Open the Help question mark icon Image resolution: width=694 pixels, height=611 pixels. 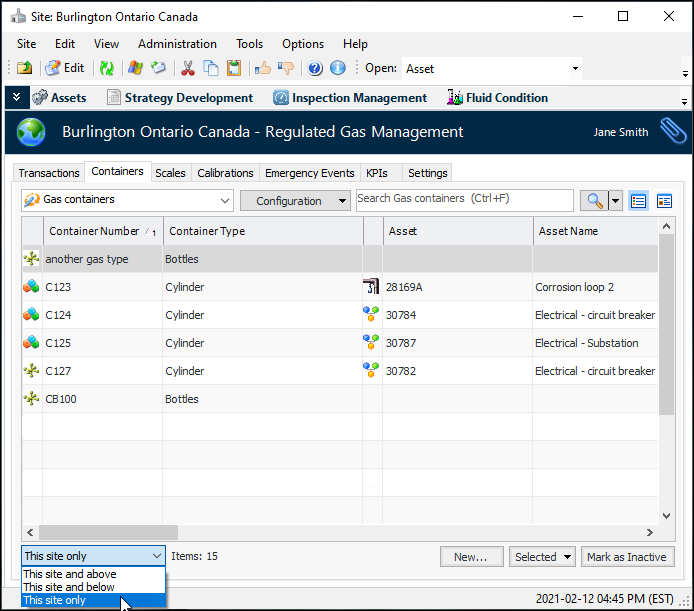(315, 68)
